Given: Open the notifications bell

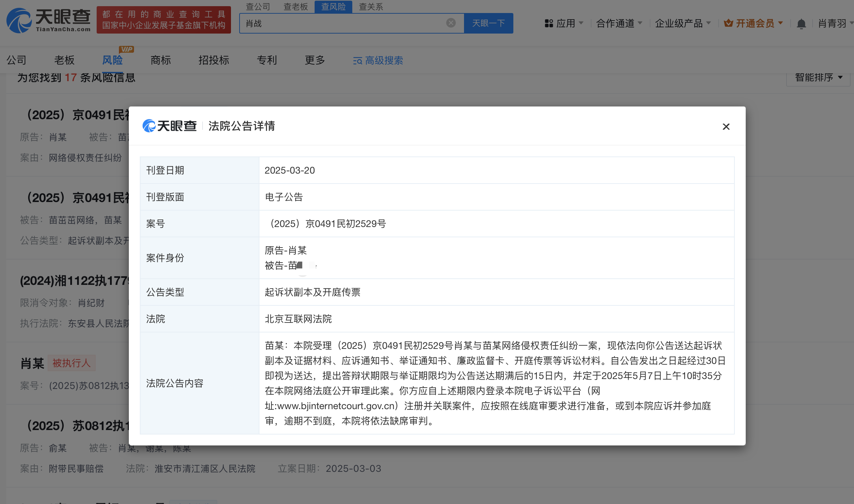Looking at the screenshot, I should (x=801, y=24).
